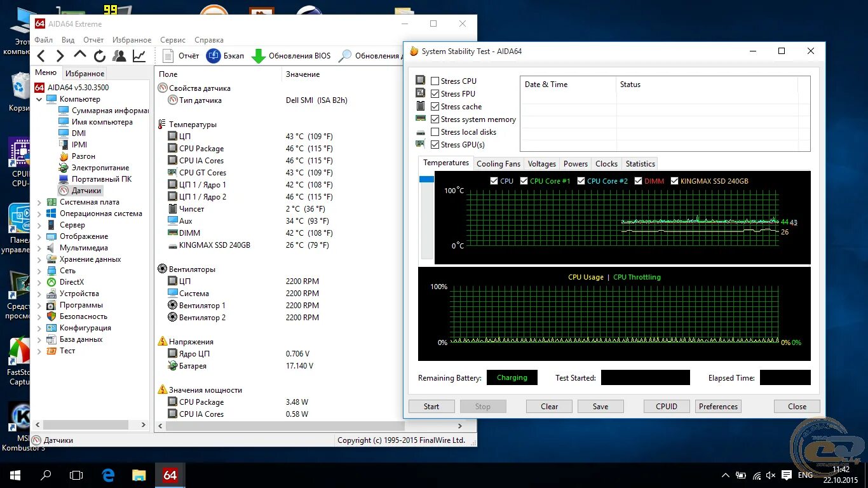868x488 pixels.
Task: Toggle the CPU Core #1 graph checkbox
Action: point(524,181)
